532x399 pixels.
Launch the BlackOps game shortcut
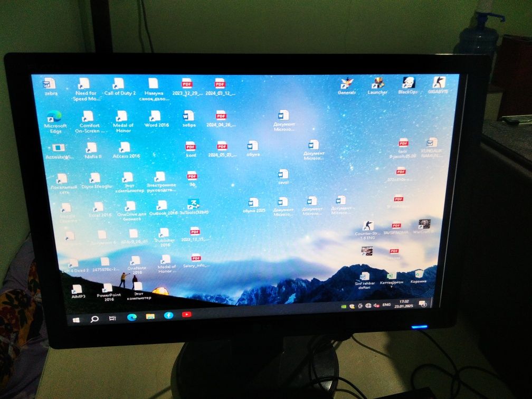point(407,85)
